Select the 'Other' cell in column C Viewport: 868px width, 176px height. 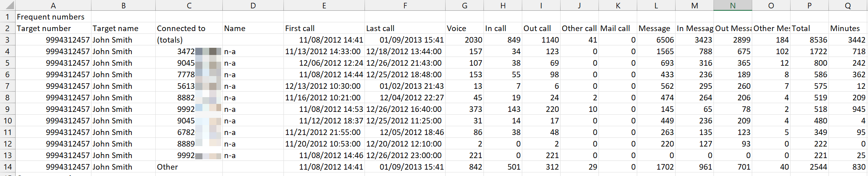click(167, 167)
